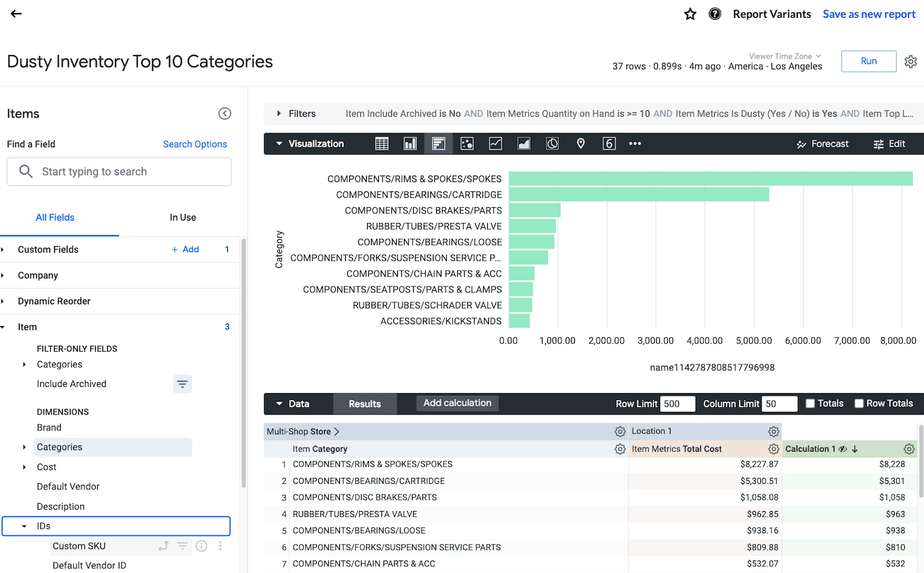
Task: Select the pie chart visualization
Action: click(552, 143)
